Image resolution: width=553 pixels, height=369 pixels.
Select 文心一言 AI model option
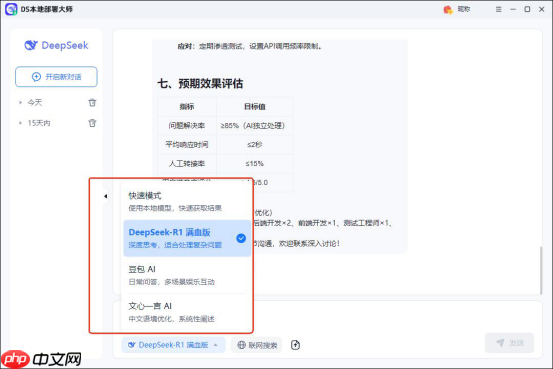(x=187, y=312)
